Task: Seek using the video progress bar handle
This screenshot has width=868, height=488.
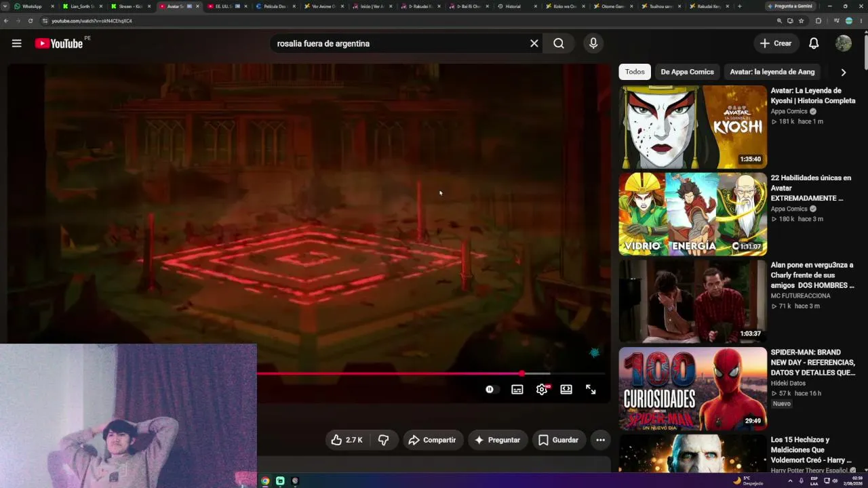Action: pyautogui.click(x=521, y=373)
